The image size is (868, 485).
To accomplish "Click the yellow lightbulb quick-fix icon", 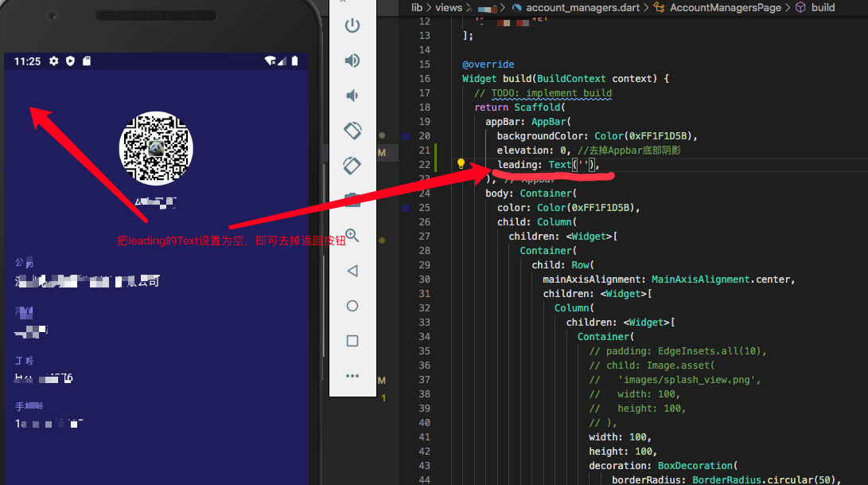I will [461, 163].
